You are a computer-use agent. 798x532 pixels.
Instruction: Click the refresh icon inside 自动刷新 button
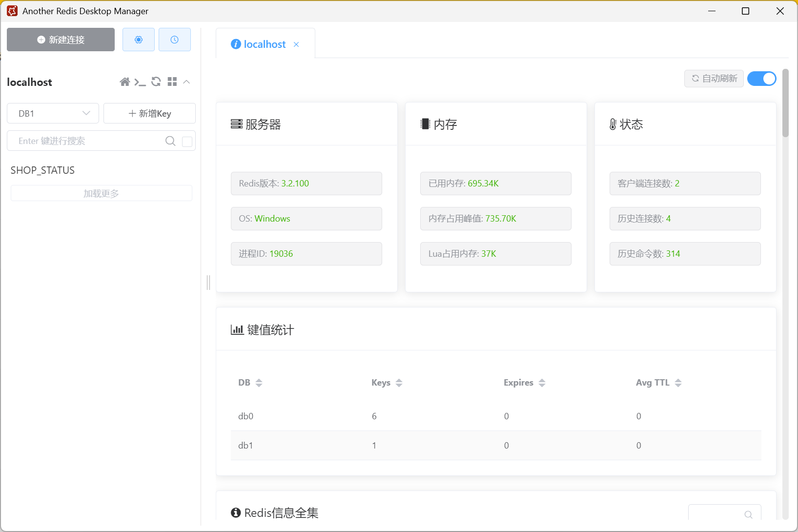[x=696, y=79]
